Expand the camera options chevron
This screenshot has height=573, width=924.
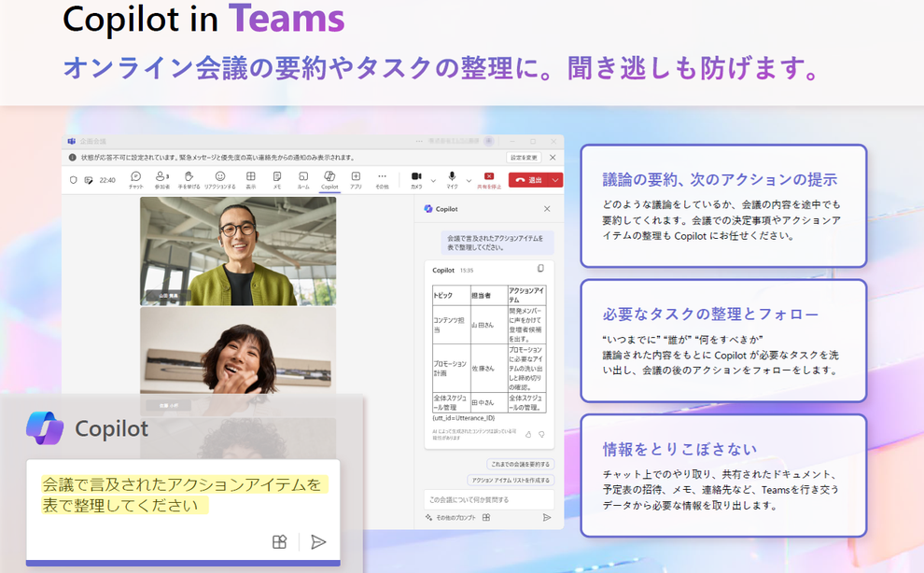coord(433,180)
